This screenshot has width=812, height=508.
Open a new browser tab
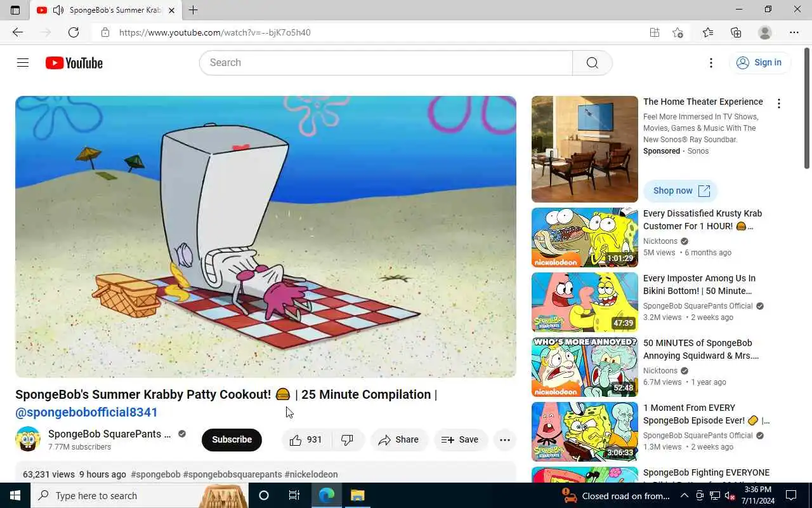[193, 10]
